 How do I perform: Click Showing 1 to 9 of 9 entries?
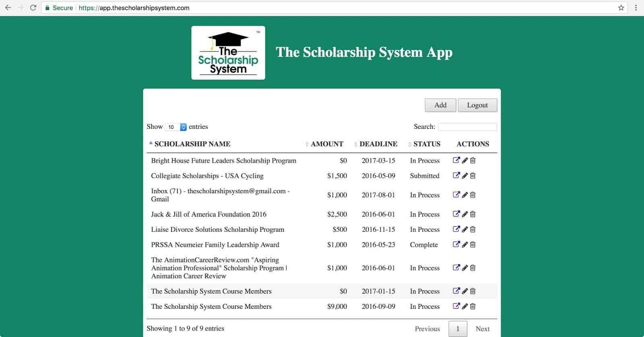coord(185,329)
